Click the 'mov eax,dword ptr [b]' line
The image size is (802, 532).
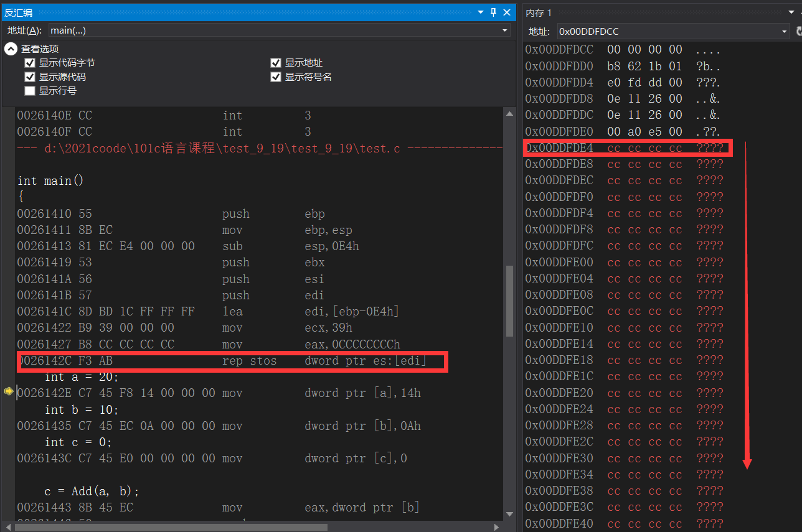pos(219,507)
